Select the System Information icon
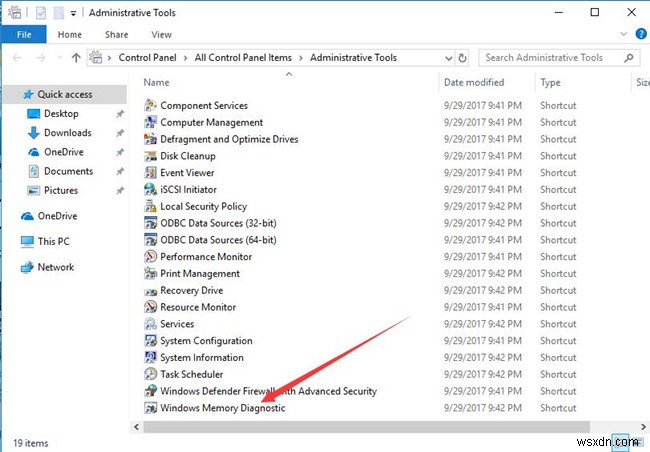 [x=150, y=357]
